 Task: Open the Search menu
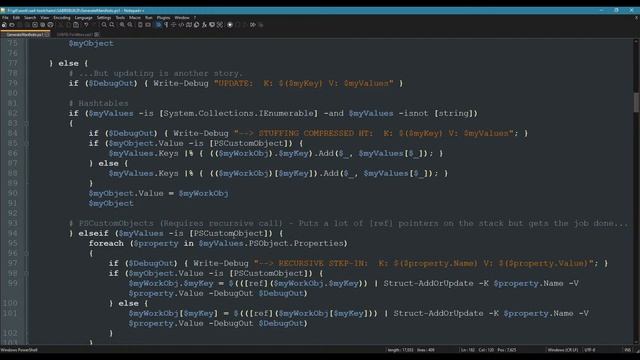(30, 18)
